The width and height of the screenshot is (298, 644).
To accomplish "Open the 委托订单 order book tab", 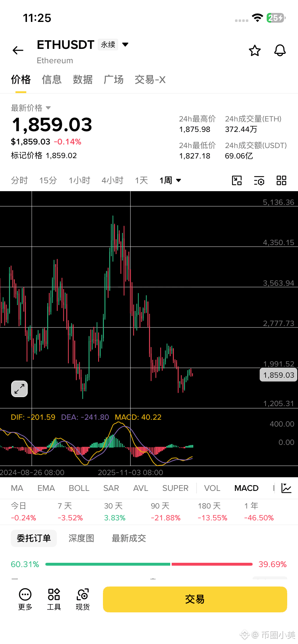I will click(x=34, y=538).
